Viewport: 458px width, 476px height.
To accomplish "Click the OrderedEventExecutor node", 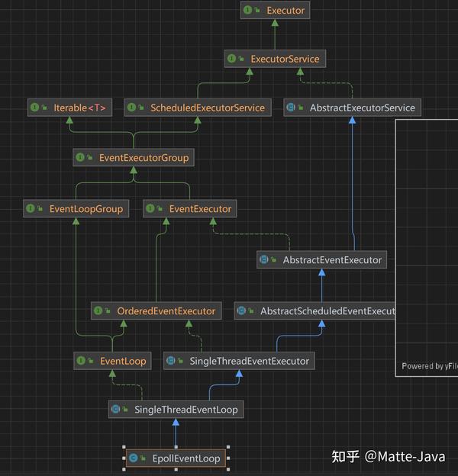I will pyautogui.click(x=156, y=310).
